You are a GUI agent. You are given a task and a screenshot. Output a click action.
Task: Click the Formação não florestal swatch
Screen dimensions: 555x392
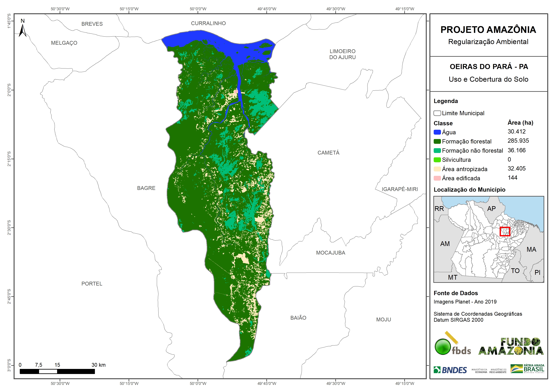pos(437,150)
